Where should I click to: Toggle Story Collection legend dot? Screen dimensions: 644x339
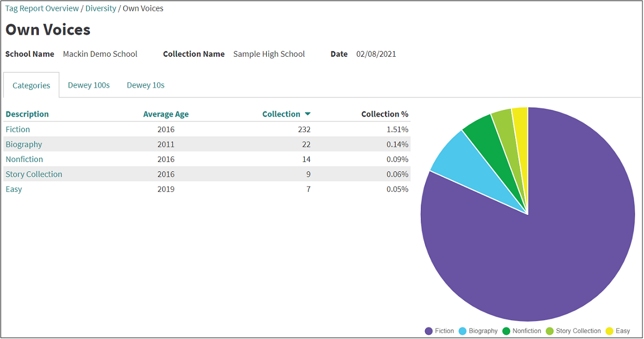[550, 331]
